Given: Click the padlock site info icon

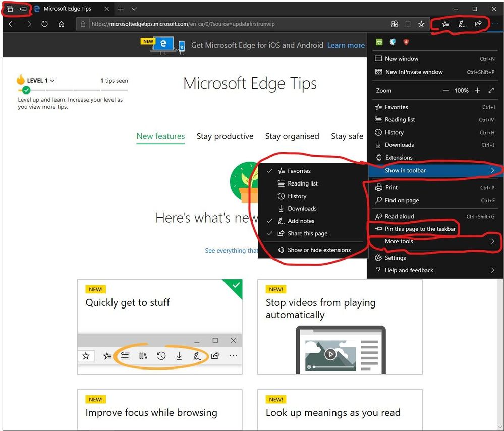Looking at the screenshot, I should 83,24.
